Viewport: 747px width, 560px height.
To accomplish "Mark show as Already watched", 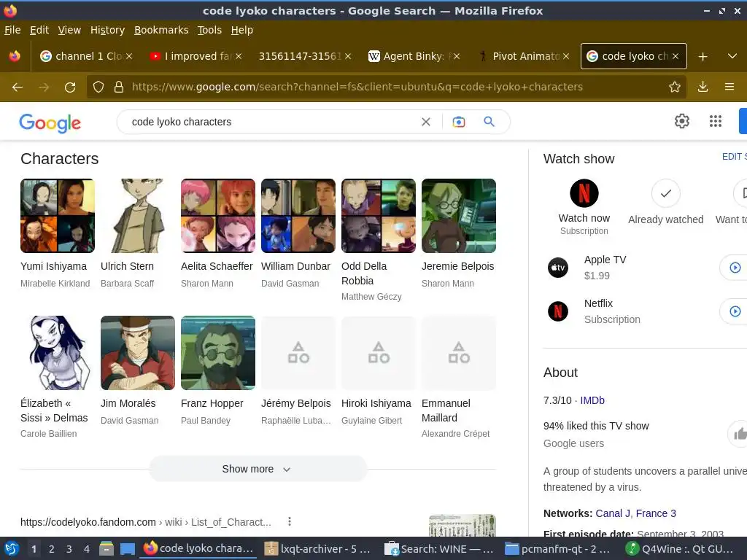I will [x=665, y=192].
